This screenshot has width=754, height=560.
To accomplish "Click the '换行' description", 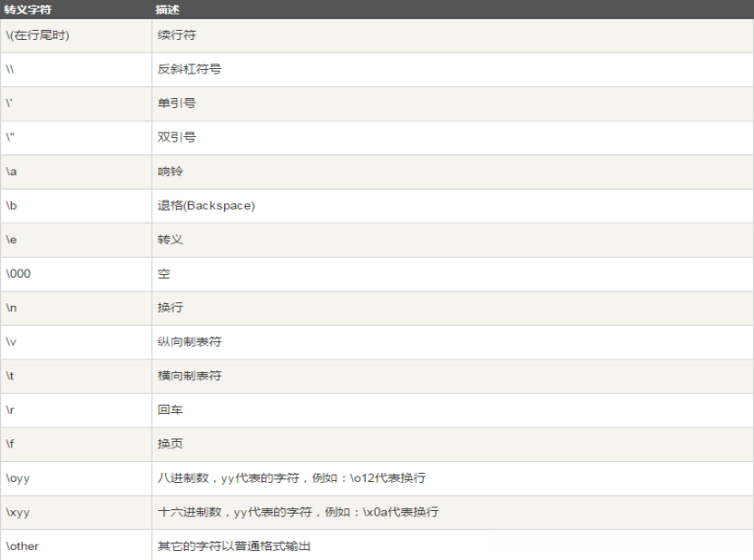I will [x=171, y=308].
